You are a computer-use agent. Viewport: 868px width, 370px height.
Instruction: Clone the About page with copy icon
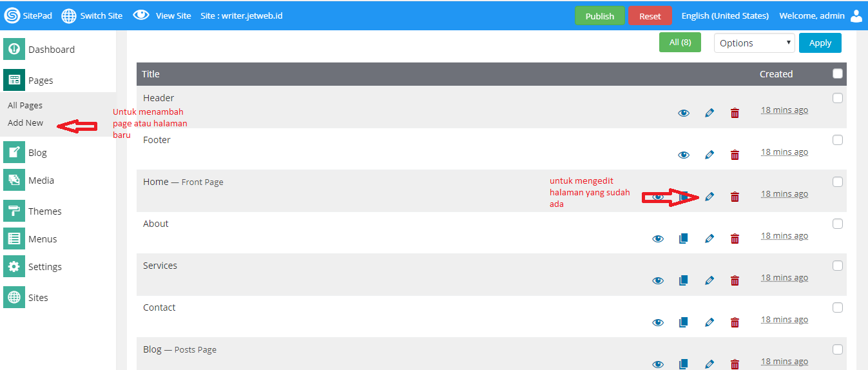[684, 239]
